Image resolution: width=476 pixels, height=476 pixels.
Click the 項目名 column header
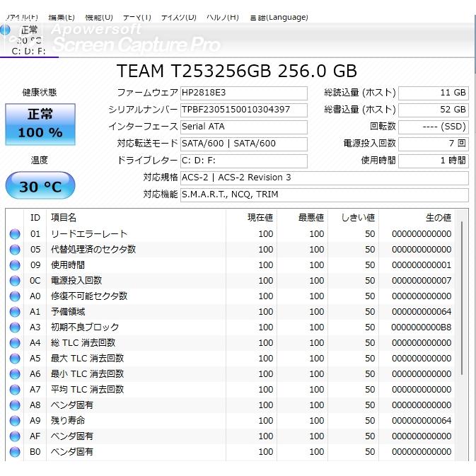click(x=136, y=218)
